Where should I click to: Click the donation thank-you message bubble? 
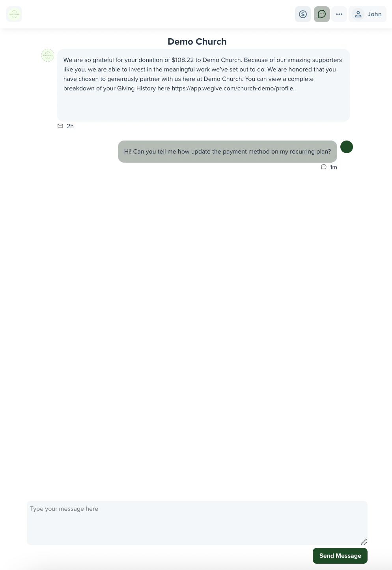coord(203,85)
